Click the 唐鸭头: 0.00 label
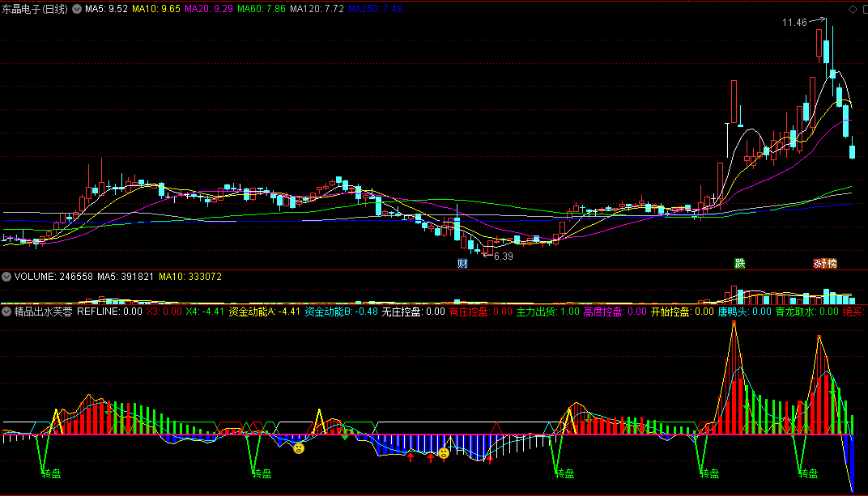This screenshot has height=496, width=868. [745, 312]
